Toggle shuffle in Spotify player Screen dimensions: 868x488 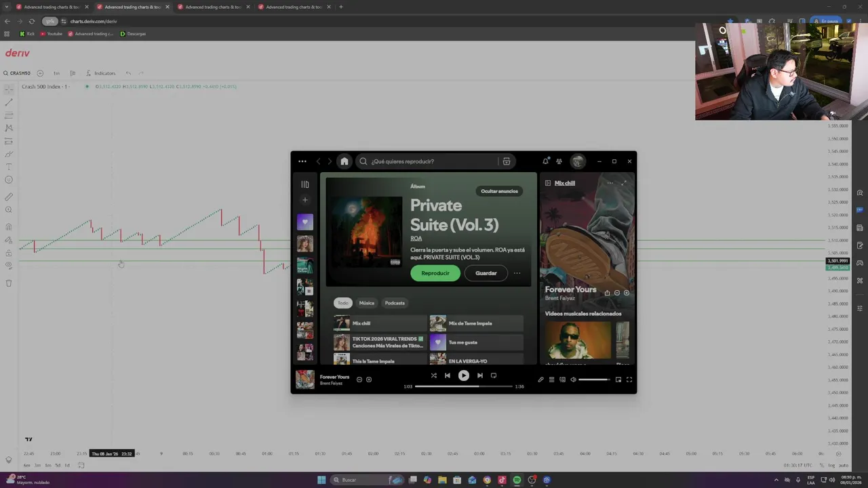(434, 375)
